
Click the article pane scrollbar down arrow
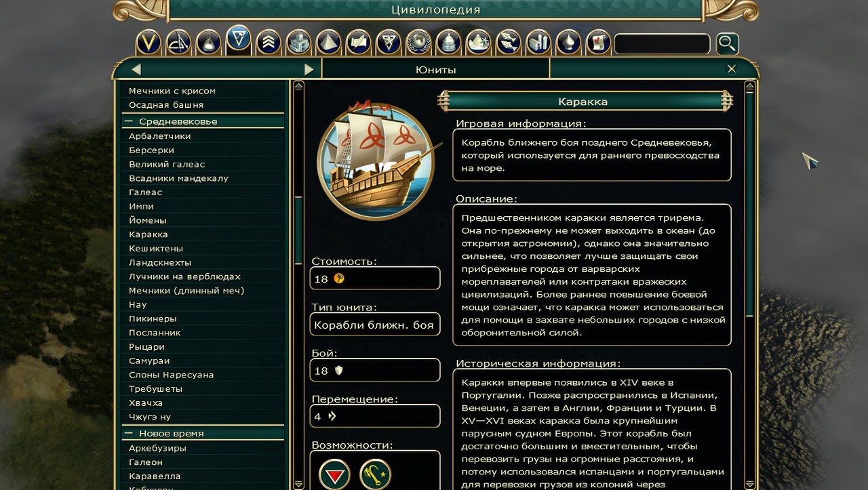click(x=749, y=484)
